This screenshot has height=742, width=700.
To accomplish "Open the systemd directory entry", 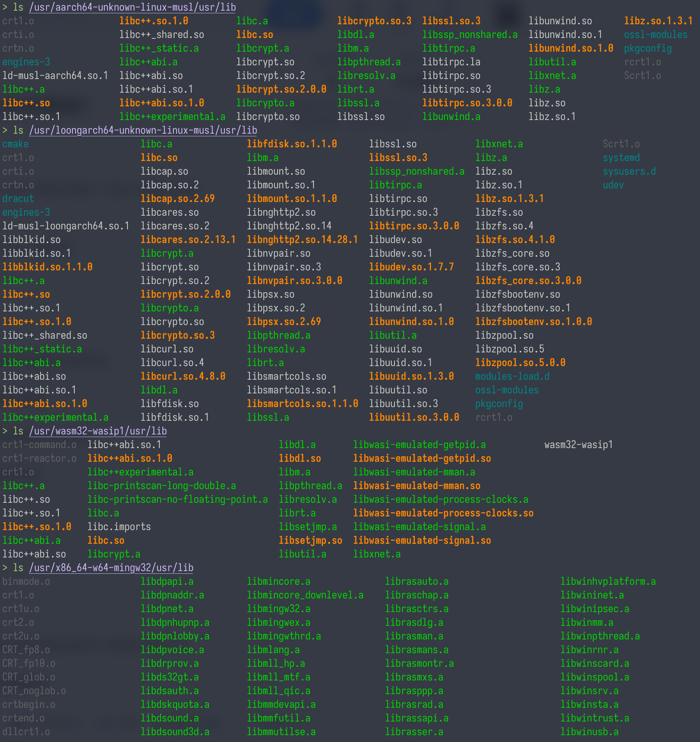I will tap(621, 158).
